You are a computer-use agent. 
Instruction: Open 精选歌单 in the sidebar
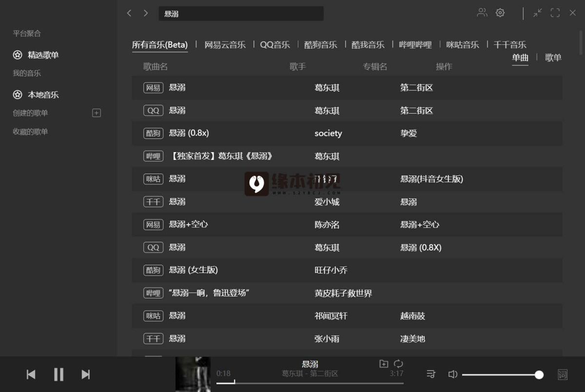(x=43, y=55)
